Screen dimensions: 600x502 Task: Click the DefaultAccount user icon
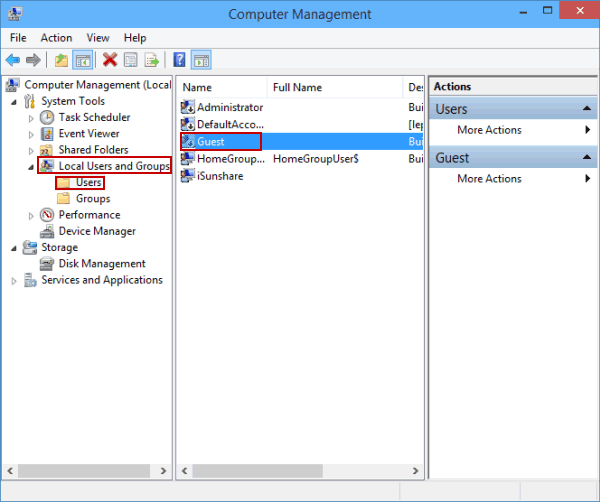coord(188,124)
